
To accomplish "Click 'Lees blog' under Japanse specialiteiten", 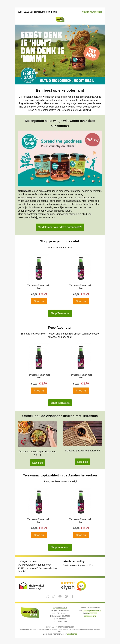I will [37, 463].
